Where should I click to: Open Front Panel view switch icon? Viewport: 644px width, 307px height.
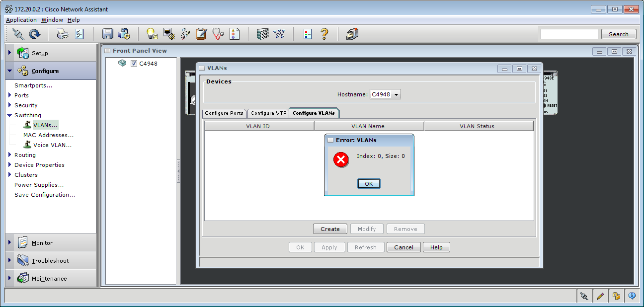coord(262,34)
